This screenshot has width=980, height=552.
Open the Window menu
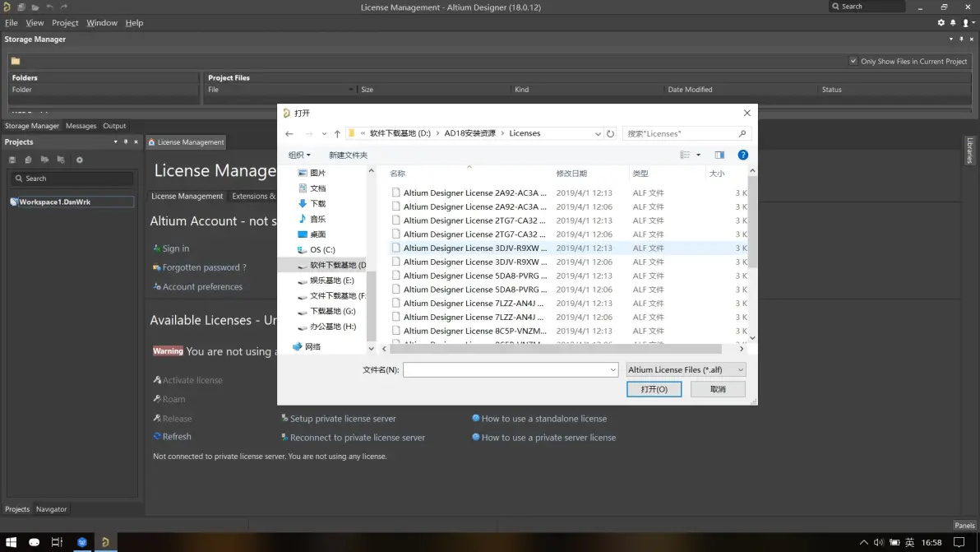(x=102, y=22)
